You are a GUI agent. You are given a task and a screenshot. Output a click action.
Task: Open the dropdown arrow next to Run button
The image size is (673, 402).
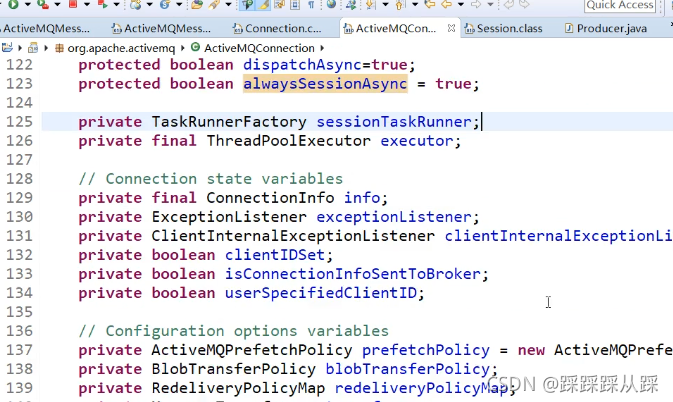click(x=27, y=5)
